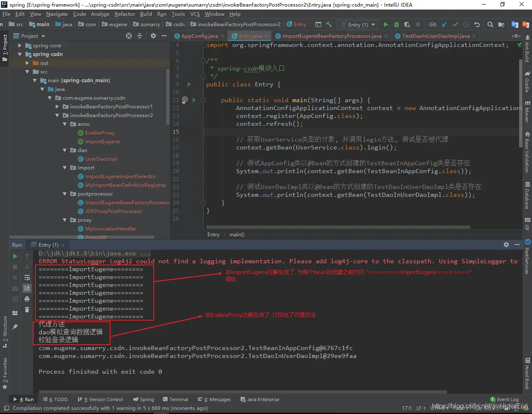Print the Run console output
The height and width of the screenshot is (414, 532).
(27, 299)
